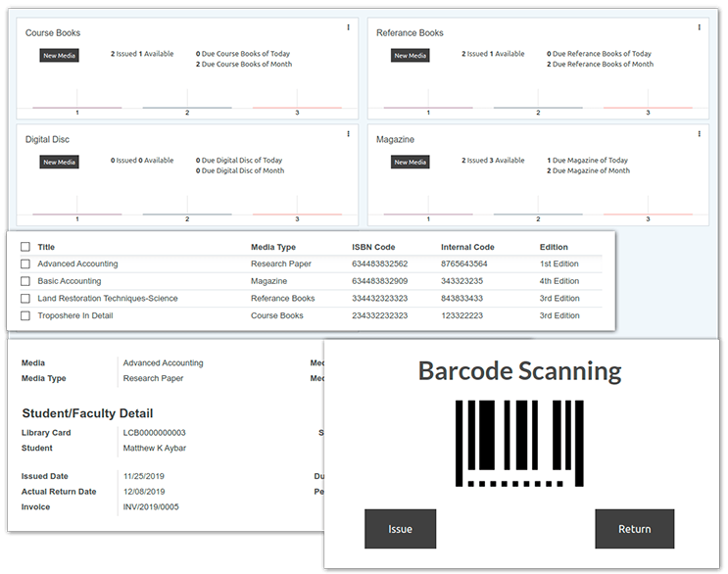Viewport: 728px width, 574px height.
Task: Click Referance Books media type cell
Action: [x=283, y=299]
